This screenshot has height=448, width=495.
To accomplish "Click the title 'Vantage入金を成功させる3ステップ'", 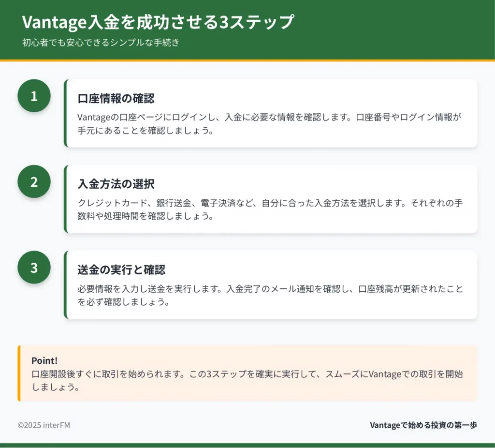I will 158,22.
